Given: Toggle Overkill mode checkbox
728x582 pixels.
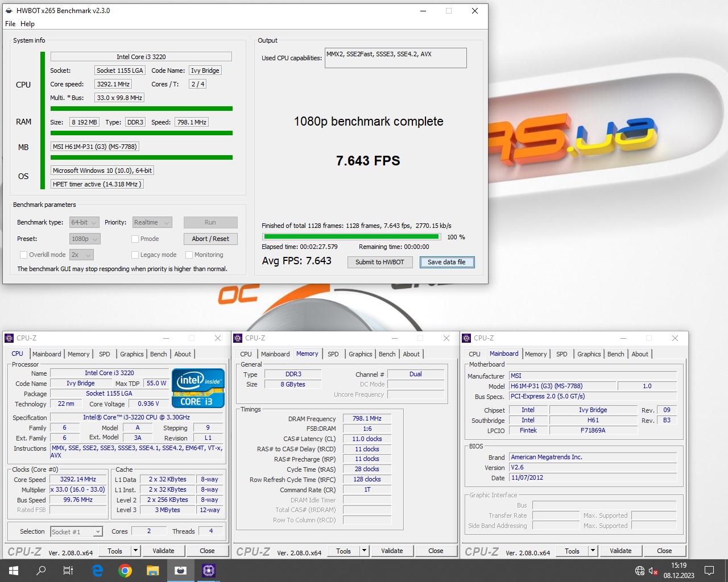Looking at the screenshot, I should coord(23,255).
